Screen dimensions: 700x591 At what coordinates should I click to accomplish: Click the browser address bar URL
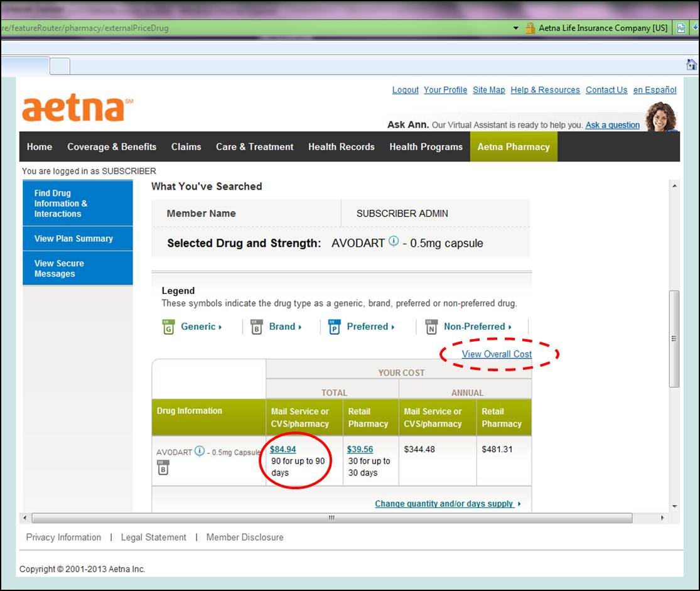point(85,28)
